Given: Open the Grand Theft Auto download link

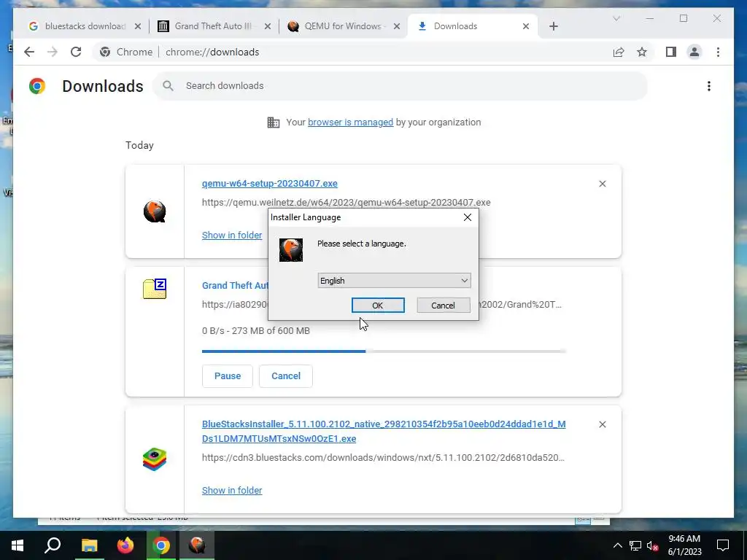Looking at the screenshot, I should (x=235, y=285).
